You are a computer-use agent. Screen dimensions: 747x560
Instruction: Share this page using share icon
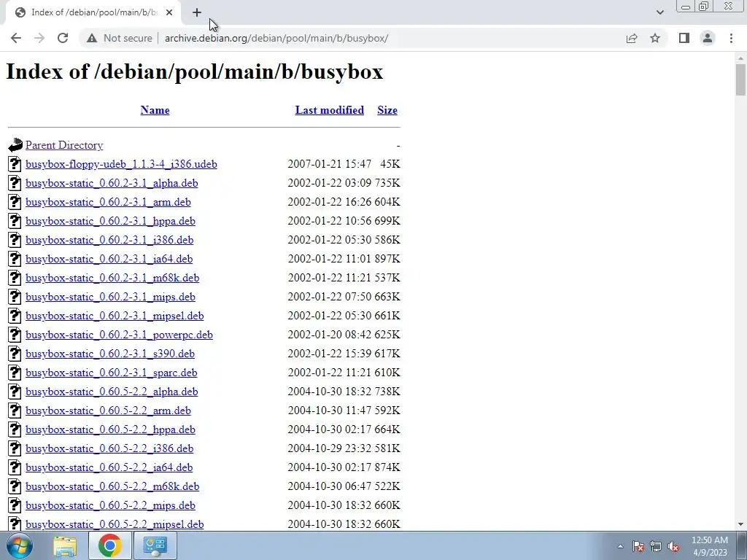pyautogui.click(x=632, y=38)
